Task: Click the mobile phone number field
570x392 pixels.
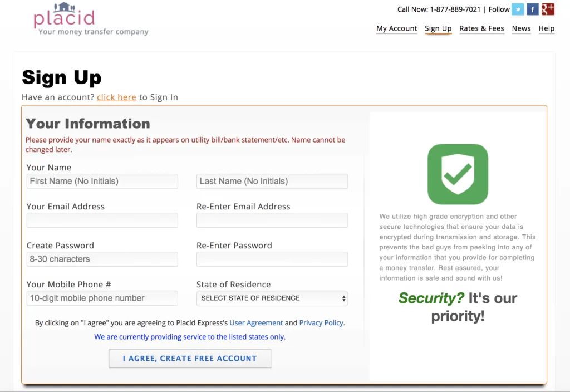Action: point(102,298)
